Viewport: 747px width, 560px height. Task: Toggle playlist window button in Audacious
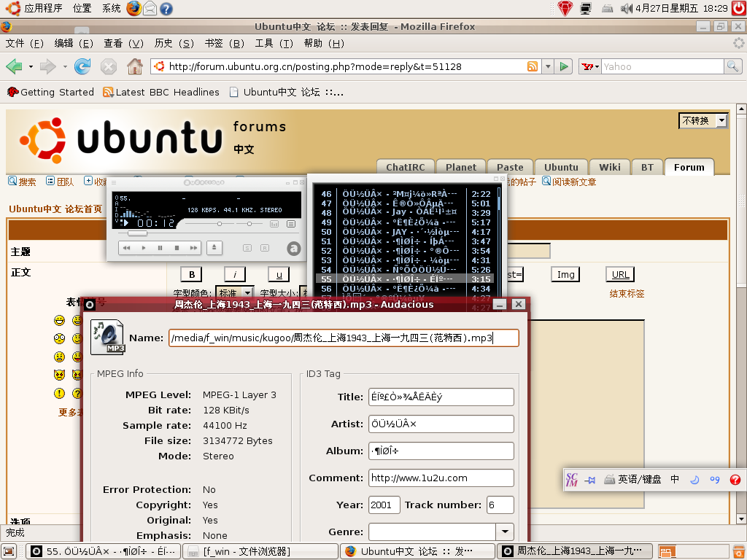[x=291, y=224]
